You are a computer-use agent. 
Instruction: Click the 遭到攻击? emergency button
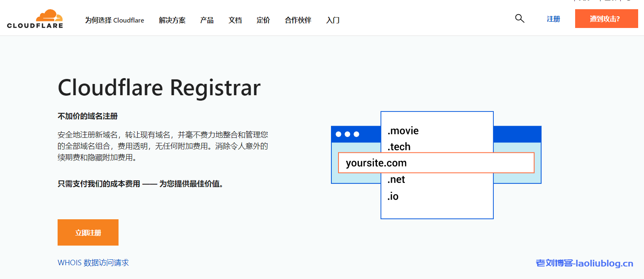click(606, 19)
